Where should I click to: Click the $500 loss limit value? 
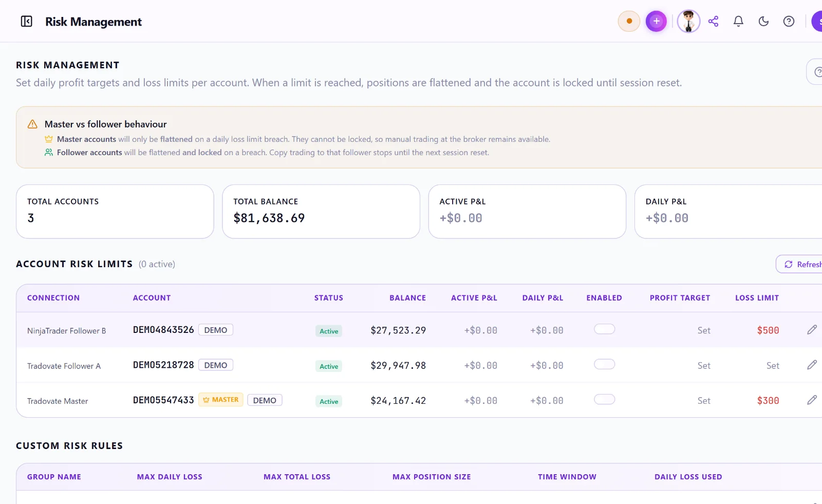click(x=768, y=330)
